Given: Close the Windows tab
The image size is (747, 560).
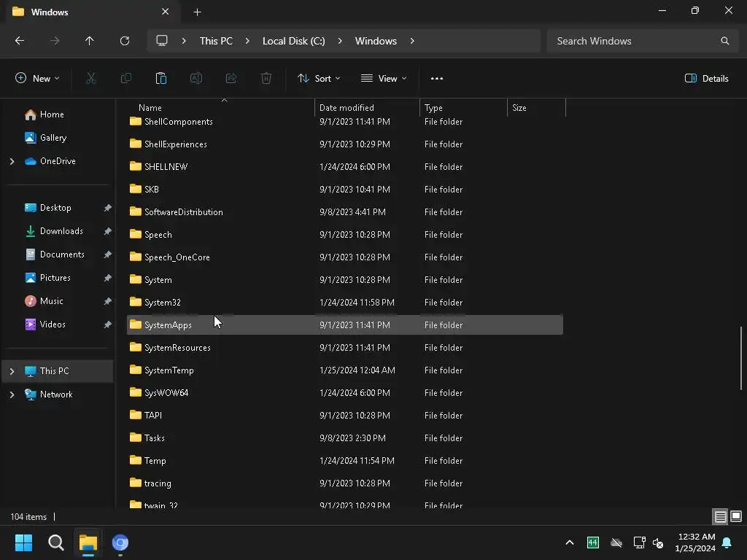Looking at the screenshot, I should 166,12.
